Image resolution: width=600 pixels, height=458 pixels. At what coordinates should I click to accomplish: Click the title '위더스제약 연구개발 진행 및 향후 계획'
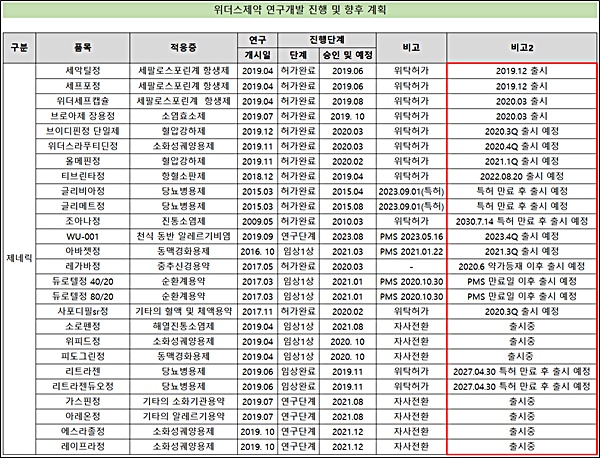click(x=300, y=10)
